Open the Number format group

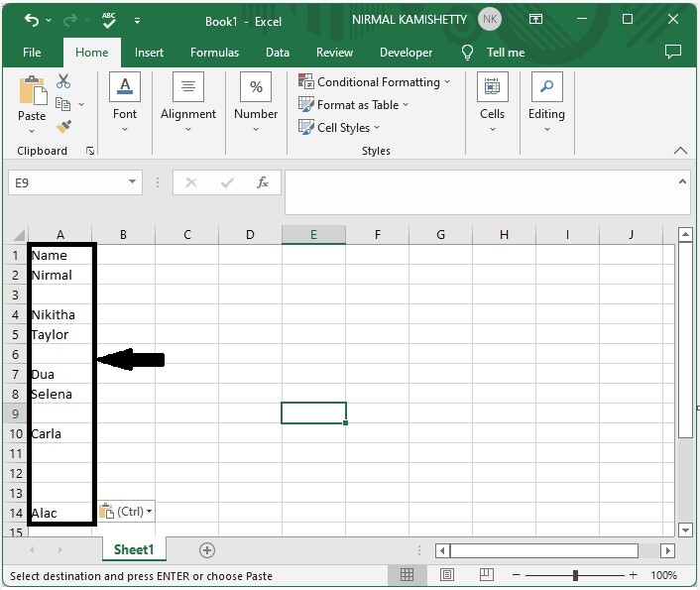click(256, 103)
